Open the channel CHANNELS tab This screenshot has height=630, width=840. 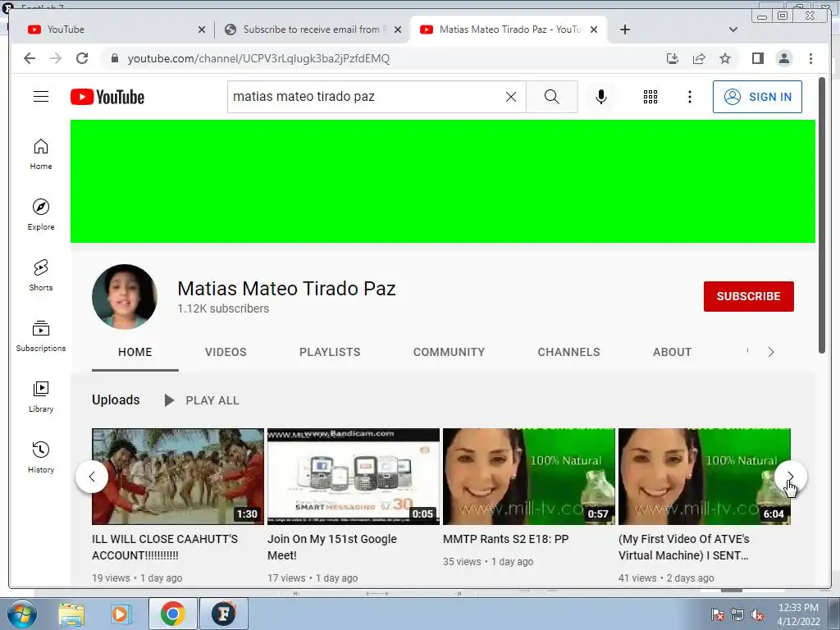tap(568, 352)
